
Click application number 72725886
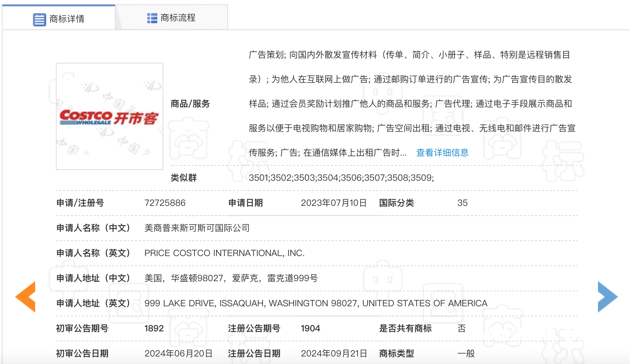(165, 203)
